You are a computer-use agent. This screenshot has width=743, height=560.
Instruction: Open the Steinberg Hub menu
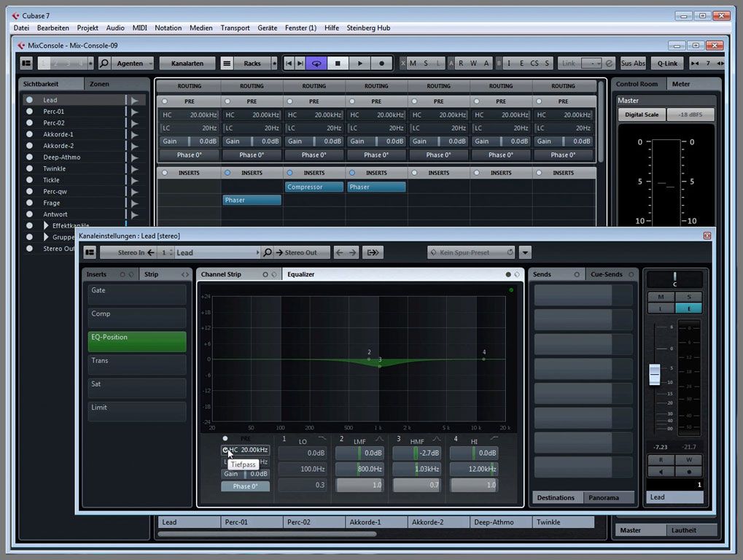(x=368, y=28)
